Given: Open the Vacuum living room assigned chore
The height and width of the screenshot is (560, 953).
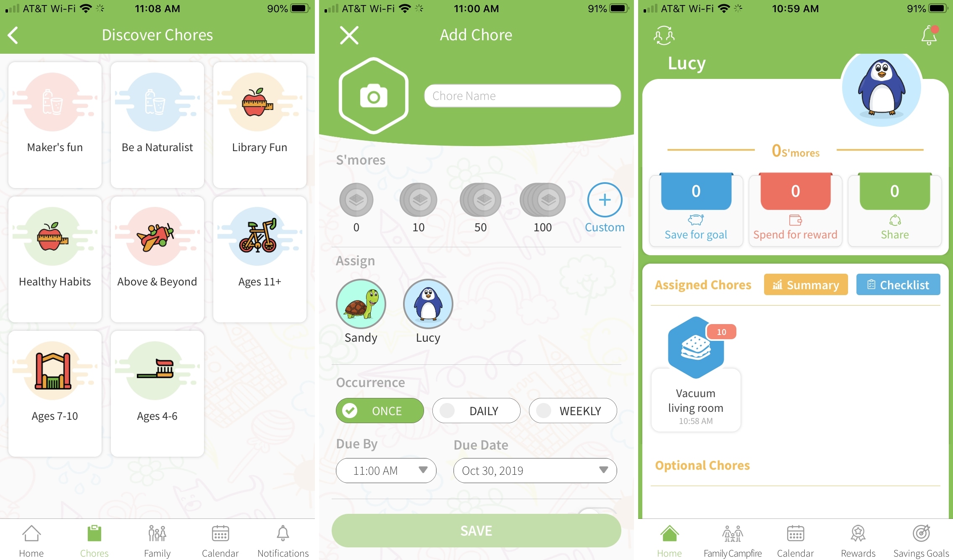Looking at the screenshot, I should click(x=698, y=377).
